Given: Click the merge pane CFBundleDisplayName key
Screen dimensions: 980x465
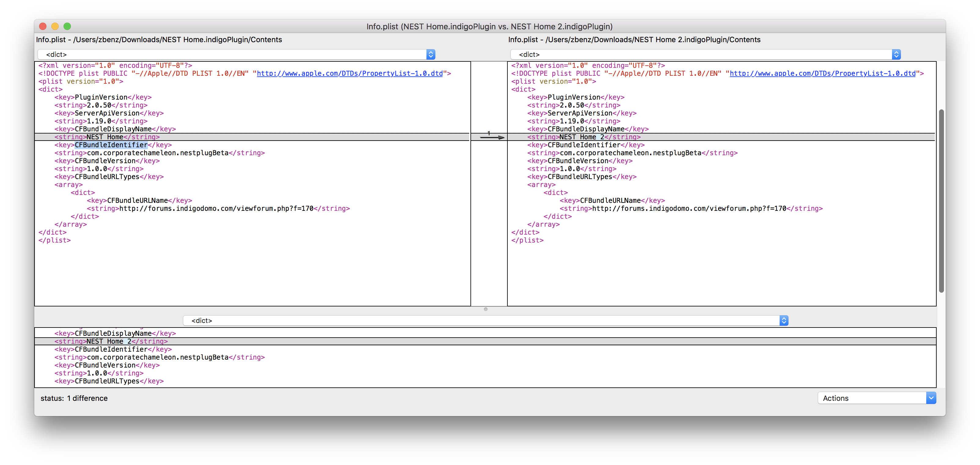Looking at the screenshot, I should (x=115, y=333).
